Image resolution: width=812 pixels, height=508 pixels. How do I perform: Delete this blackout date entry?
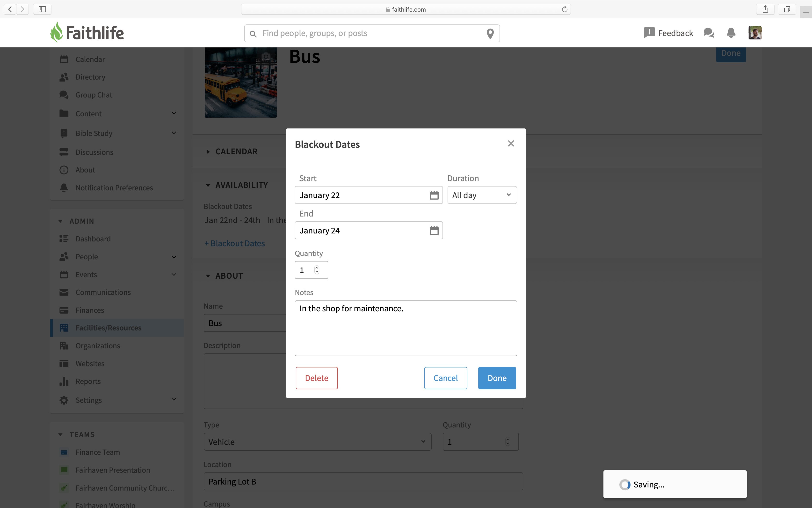pos(316,378)
